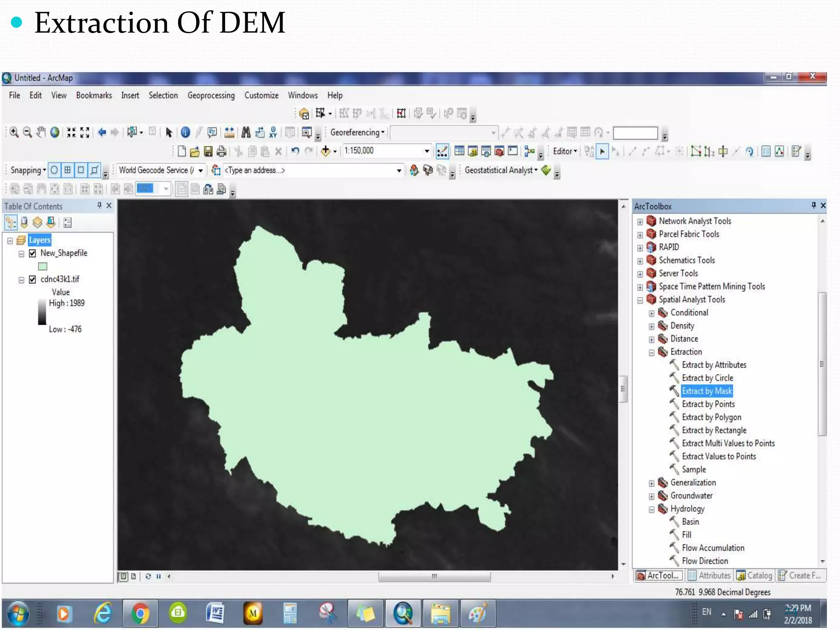
Task: Create a new map document
Action: [x=182, y=151]
